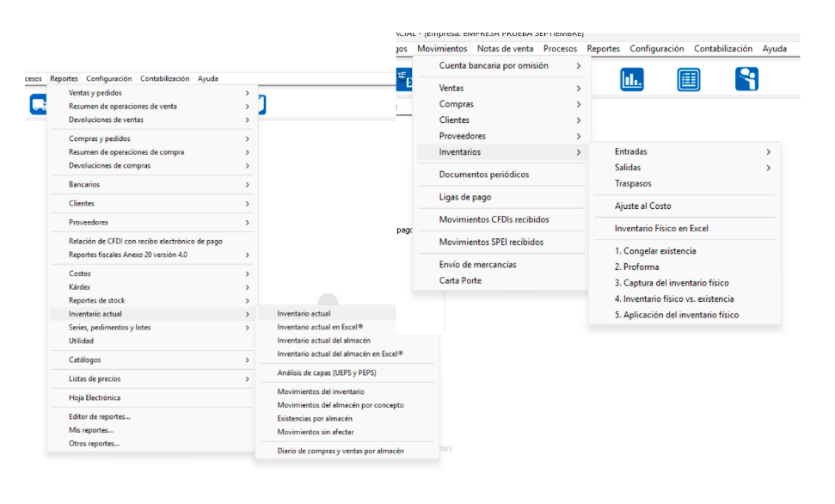Open Editor de reportes
Image resolution: width=835 pixels, height=504 pixels.
tap(100, 416)
